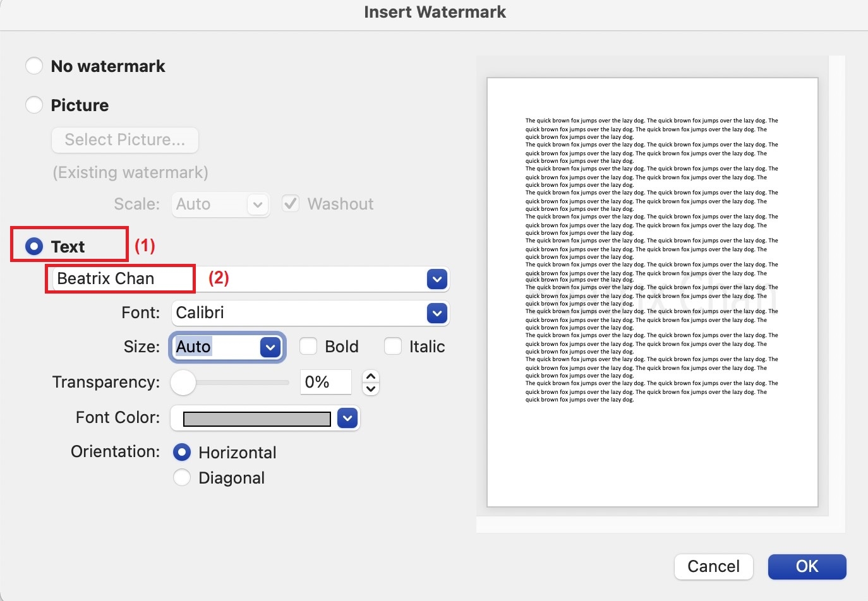This screenshot has width=868, height=601.
Task: Enable Italic for the watermark text
Action: [393, 346]
